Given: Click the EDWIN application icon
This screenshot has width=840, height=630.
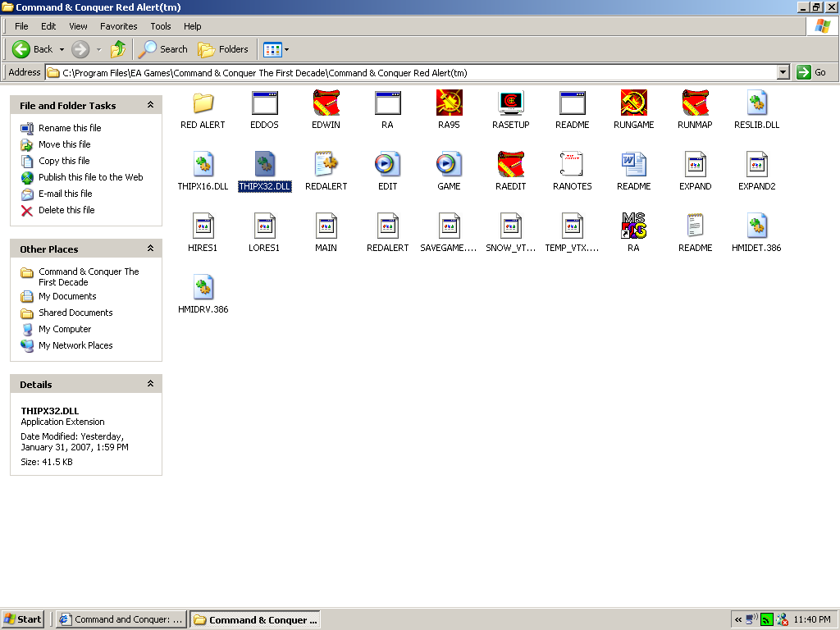Looking at the screenshot, I should click(x=326, y=103).
